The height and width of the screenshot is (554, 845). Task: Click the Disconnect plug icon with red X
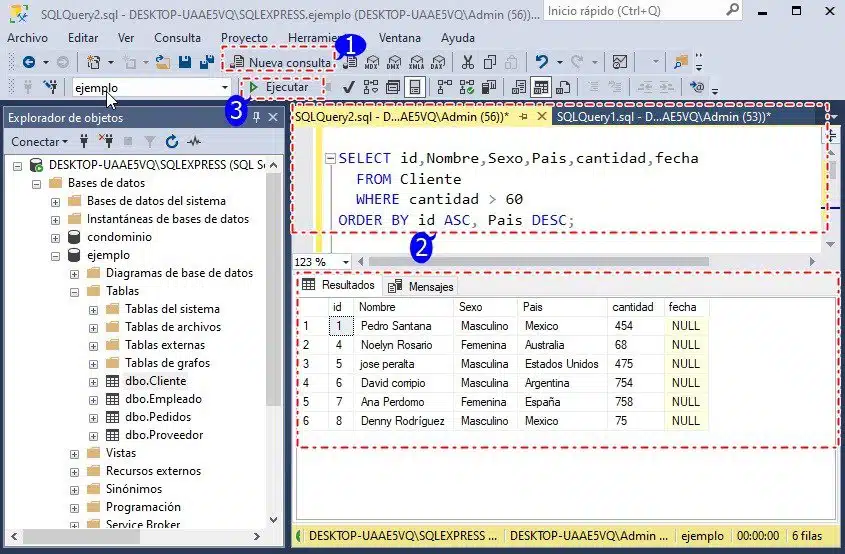109,142
